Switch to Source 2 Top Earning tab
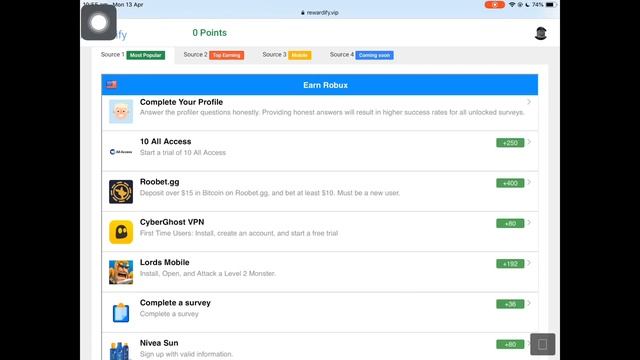Screen dimensions: 640x360 pos(213,55)
